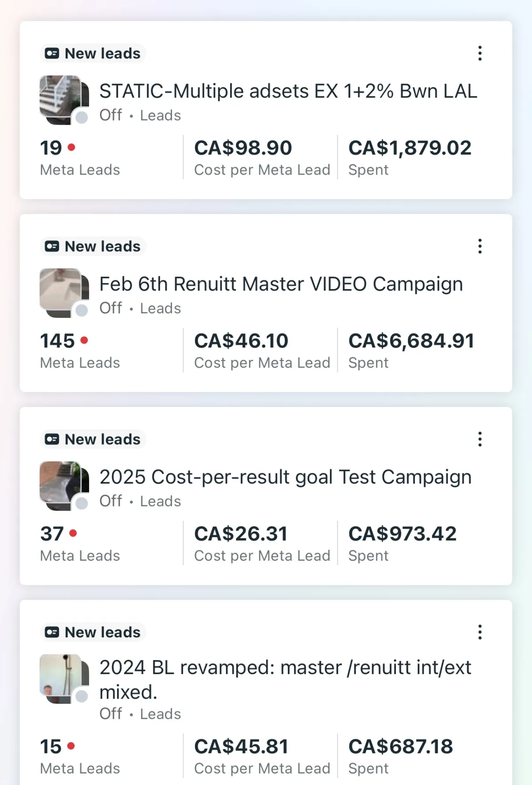View CA$26.31 Cost per Meta Lead metric
The image size is (532, 785).
click(x=262, y=543)
